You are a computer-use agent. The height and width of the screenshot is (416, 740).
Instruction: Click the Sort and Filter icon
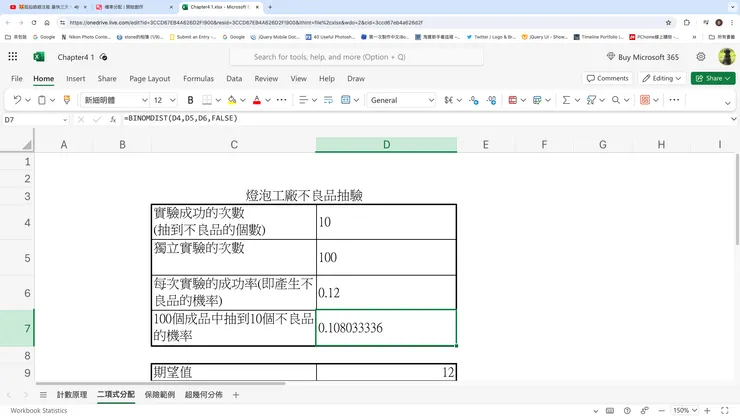point(591,100)
